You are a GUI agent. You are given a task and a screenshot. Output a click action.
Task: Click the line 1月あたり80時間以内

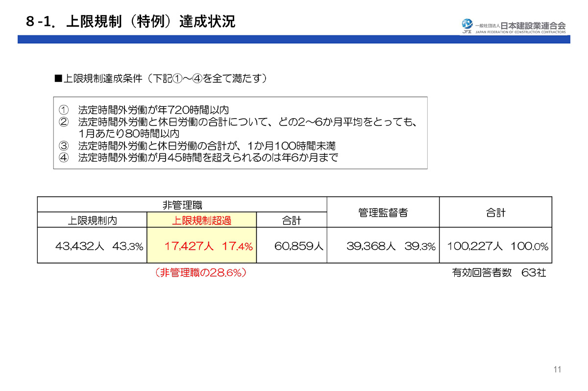[129, 133]
